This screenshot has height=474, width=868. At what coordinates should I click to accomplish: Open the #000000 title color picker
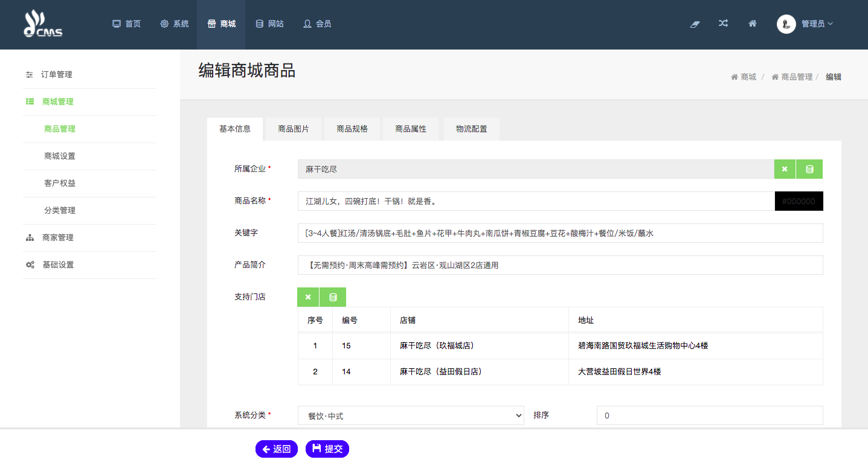point(799,201)
